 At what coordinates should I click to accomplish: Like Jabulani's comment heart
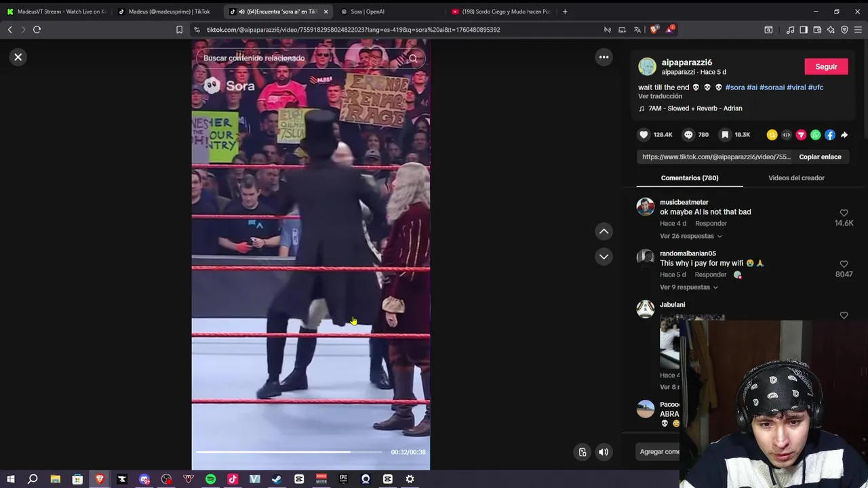pos(844,315)
